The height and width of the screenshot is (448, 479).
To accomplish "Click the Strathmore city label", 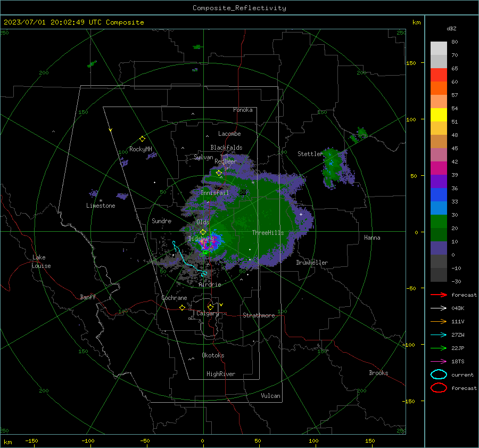I will pos(259,315).
